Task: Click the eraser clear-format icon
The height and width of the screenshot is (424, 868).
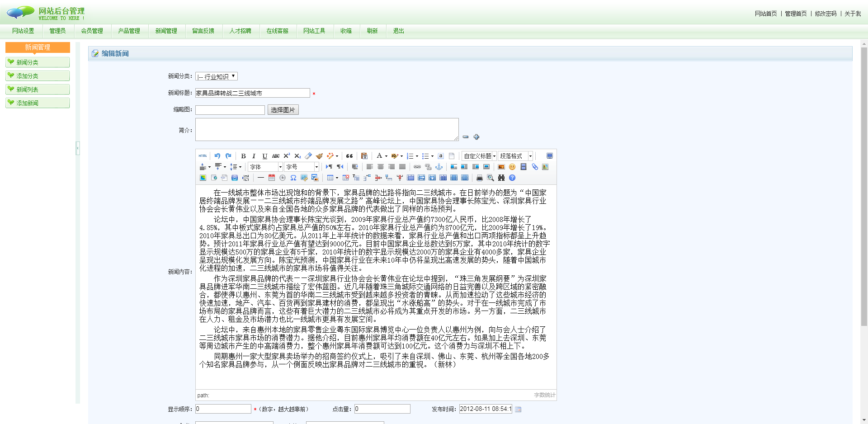Action: [308, 156]
